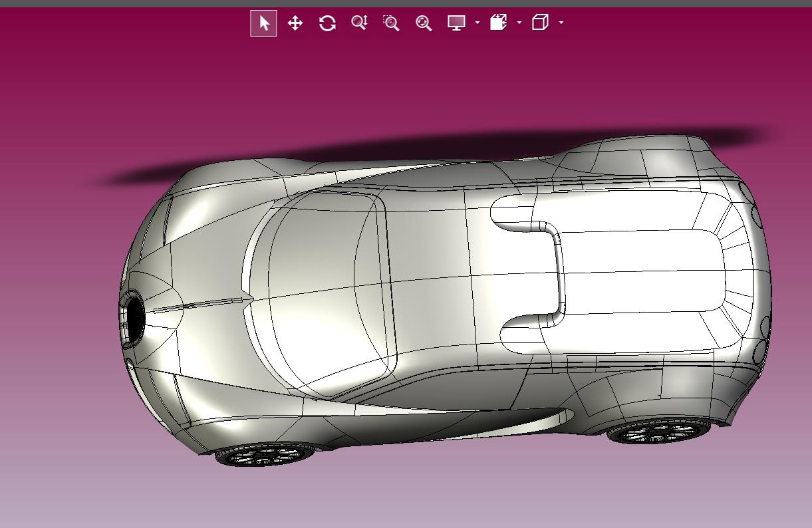812x528 pixels.
Task: Pick the rear wheel of the car
Action: (x=658, y=432)
